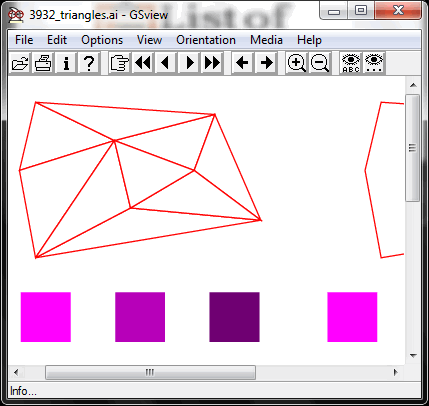Click the vertical scrollbar thumb
This screenshot has height=406, width=429.
click(x=413, y=148)
